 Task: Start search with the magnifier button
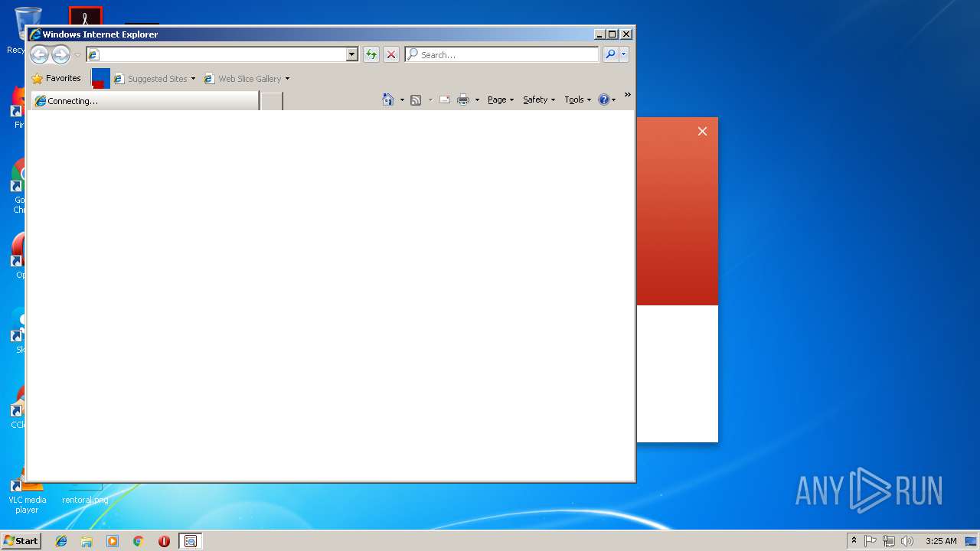click(x=610, y=54)
